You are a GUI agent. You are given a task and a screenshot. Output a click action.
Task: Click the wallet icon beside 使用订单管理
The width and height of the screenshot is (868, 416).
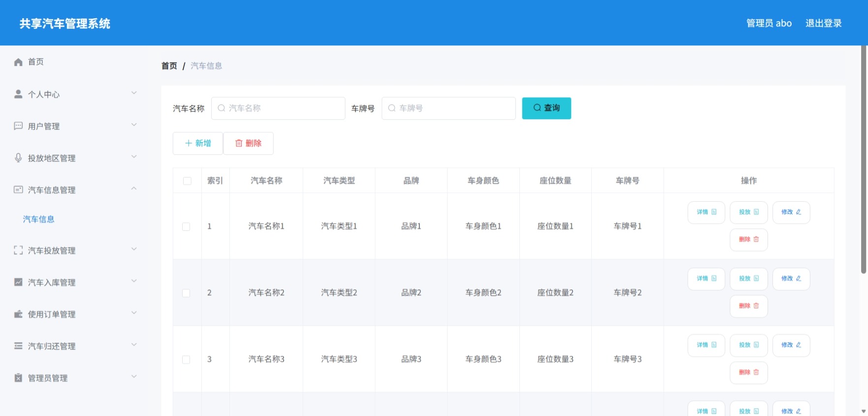pos(18,314)
